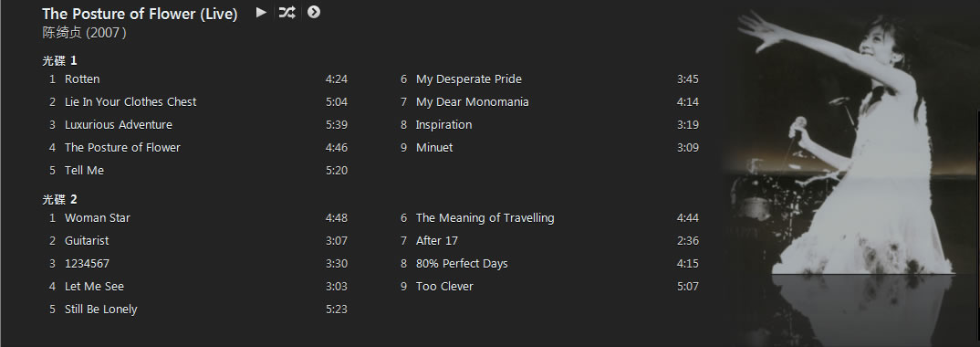
Task: Select track My Desperate Pride
Action: coord(548,79)
